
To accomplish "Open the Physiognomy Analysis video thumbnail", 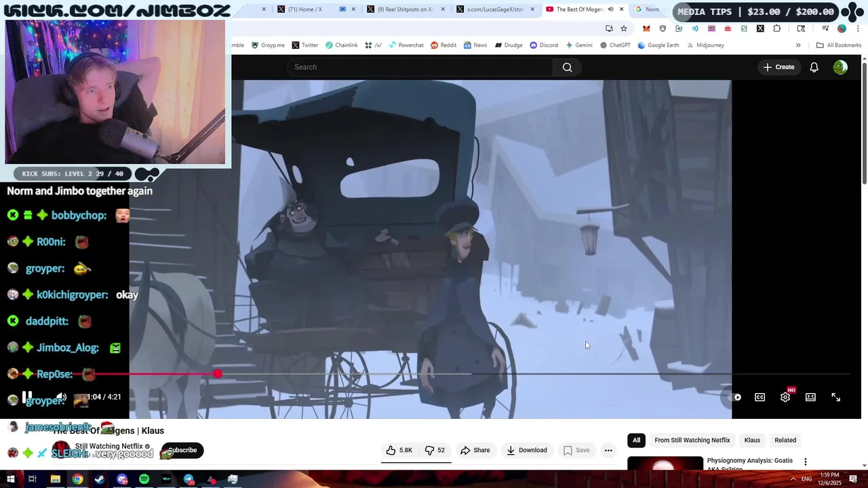I will tap(665, 464).
